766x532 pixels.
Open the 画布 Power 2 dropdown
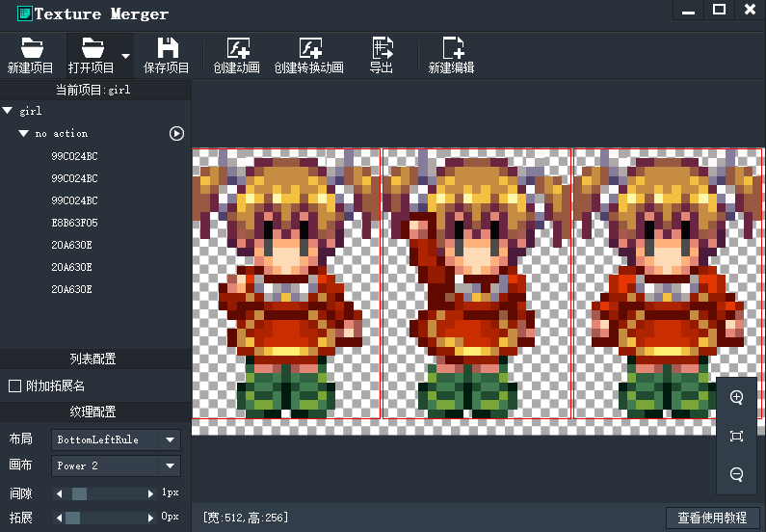click(x=116, y=465)
